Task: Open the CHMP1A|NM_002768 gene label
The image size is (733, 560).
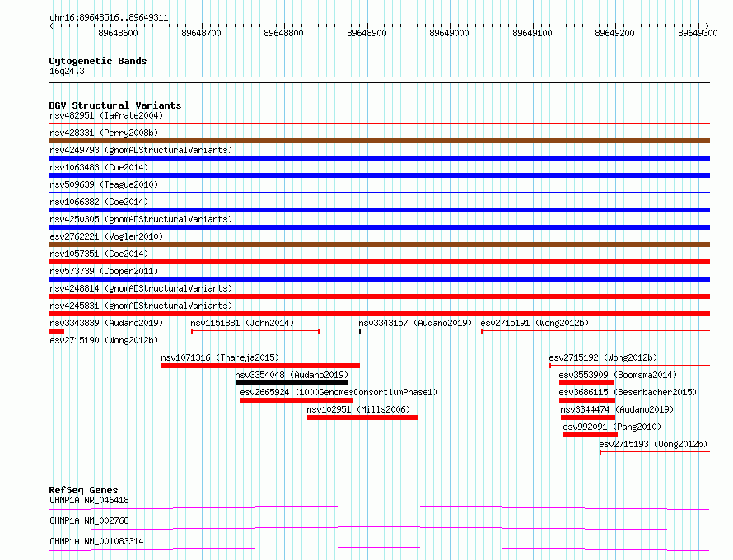Action: tap(89, 520)
